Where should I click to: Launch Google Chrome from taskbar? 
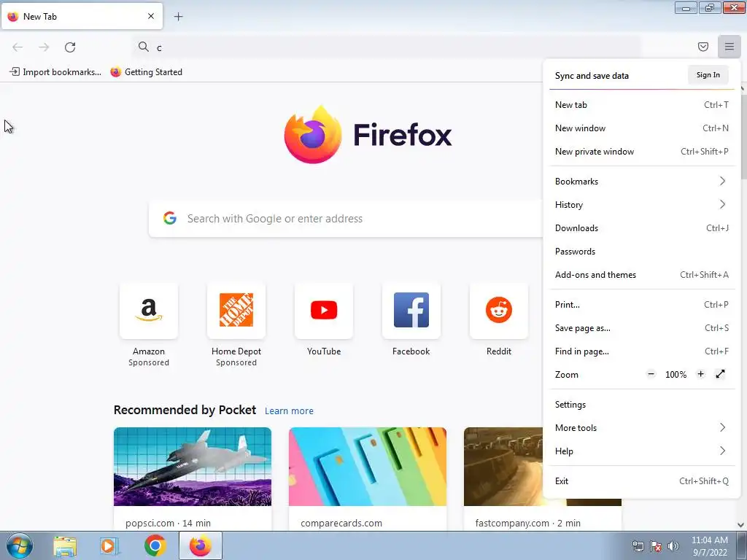[x=155, y=545]
